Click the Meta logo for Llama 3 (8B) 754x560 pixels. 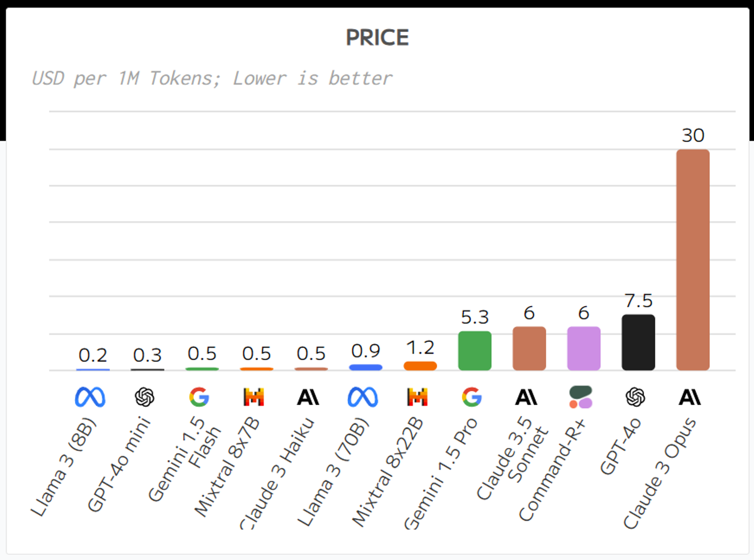click(90, 397)
